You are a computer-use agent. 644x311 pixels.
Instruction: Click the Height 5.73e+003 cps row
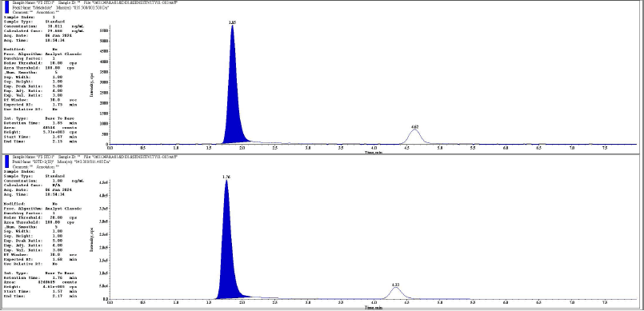tap(40, 132)
